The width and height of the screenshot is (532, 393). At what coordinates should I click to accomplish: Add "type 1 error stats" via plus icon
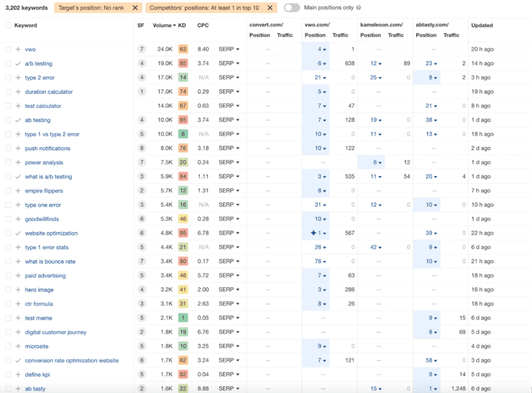tap(18, 247)
